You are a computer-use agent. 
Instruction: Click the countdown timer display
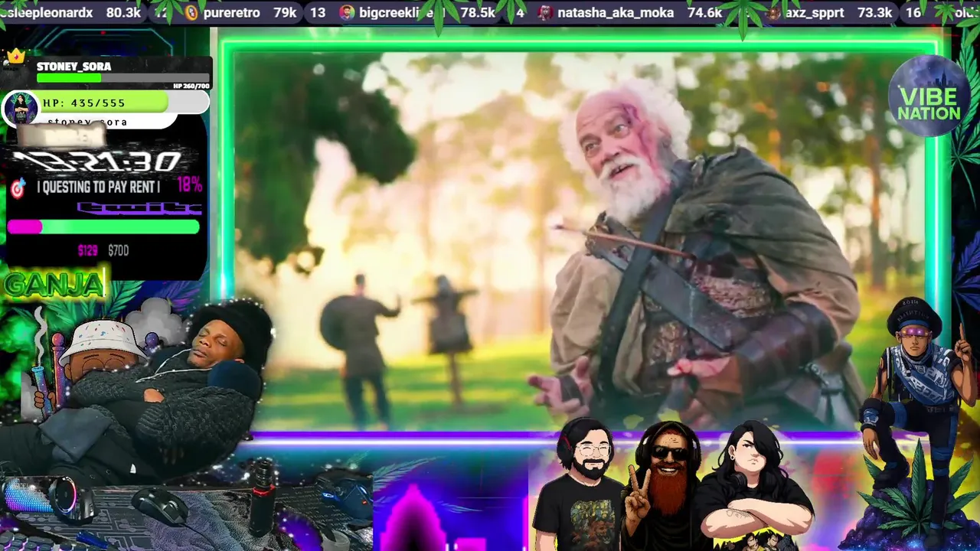click(97, 161)
